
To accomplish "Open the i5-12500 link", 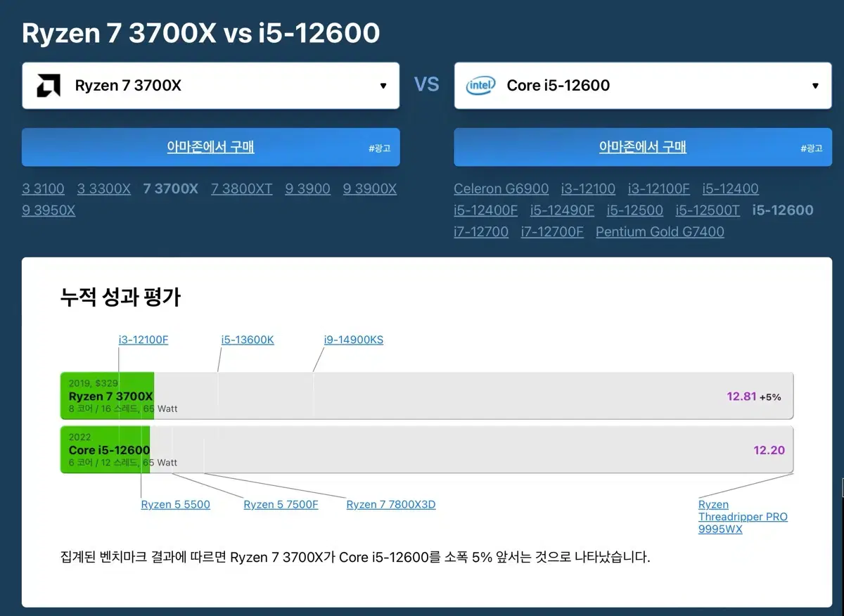I will tap(635, 210).
